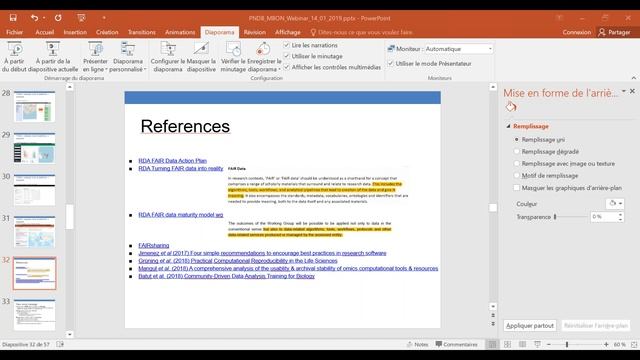Select 'Motif de remplissage' radio button
This screenshot has height=360, width=640.
pyautogui.click(x=517, y=176)
